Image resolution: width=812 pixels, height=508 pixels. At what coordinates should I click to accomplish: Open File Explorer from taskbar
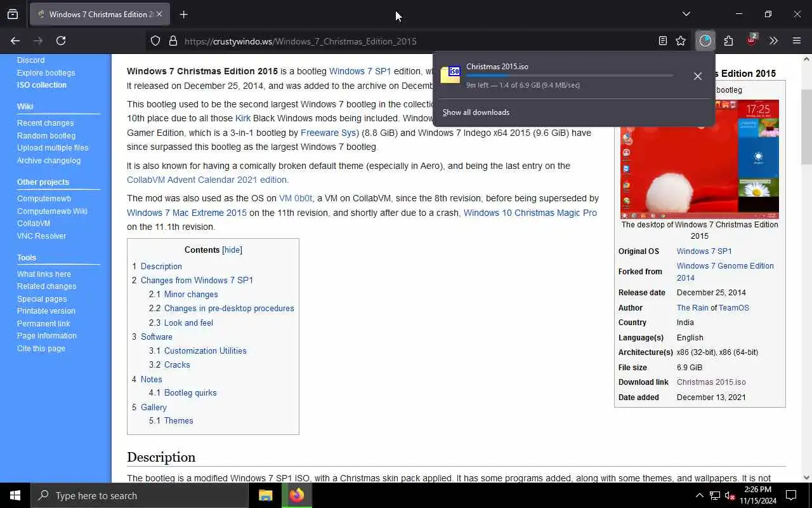(266, 495)
